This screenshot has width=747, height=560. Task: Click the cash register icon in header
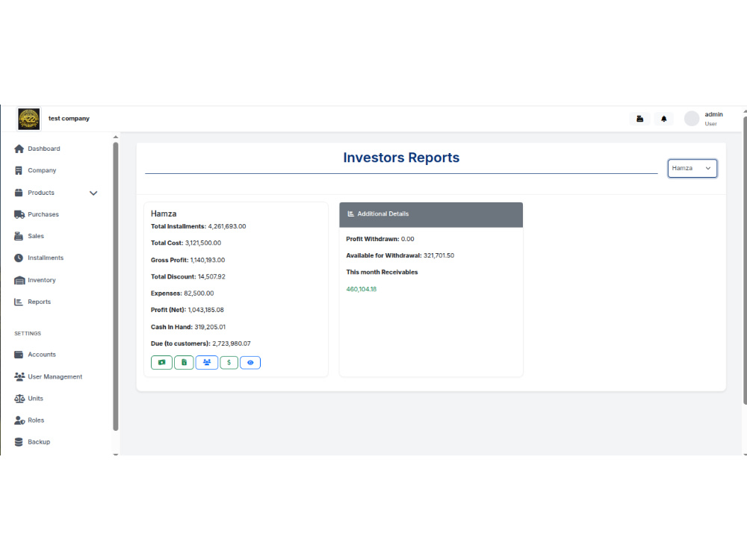click(x=640, y=119)
